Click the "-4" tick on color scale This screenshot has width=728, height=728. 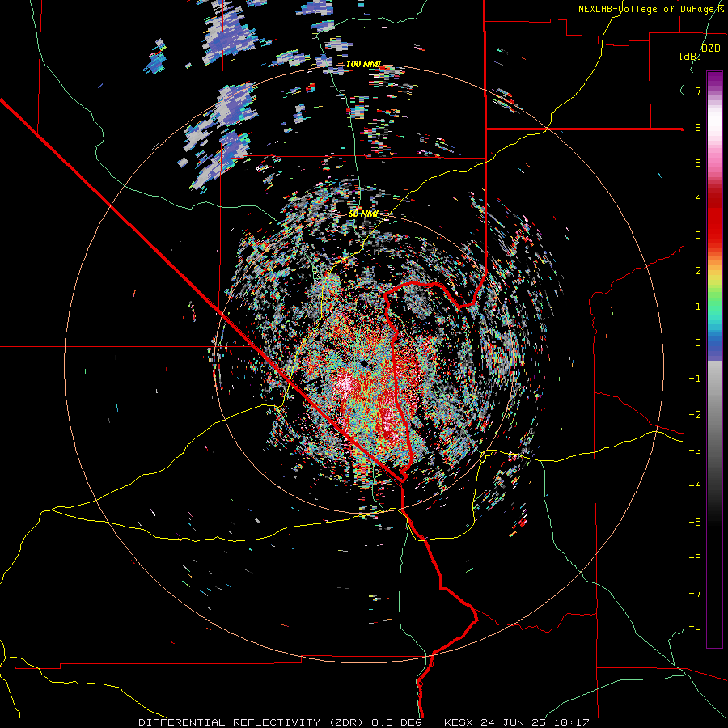(695, 486)
